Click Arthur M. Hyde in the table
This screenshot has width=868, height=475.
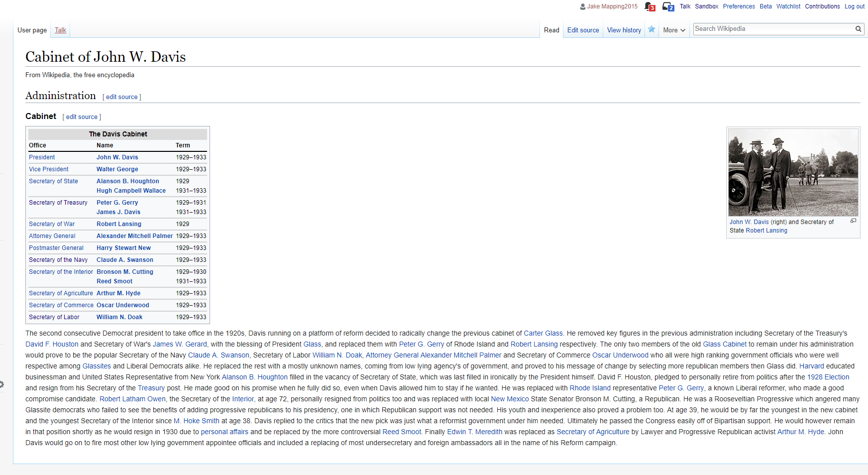(x=118, y=293)
